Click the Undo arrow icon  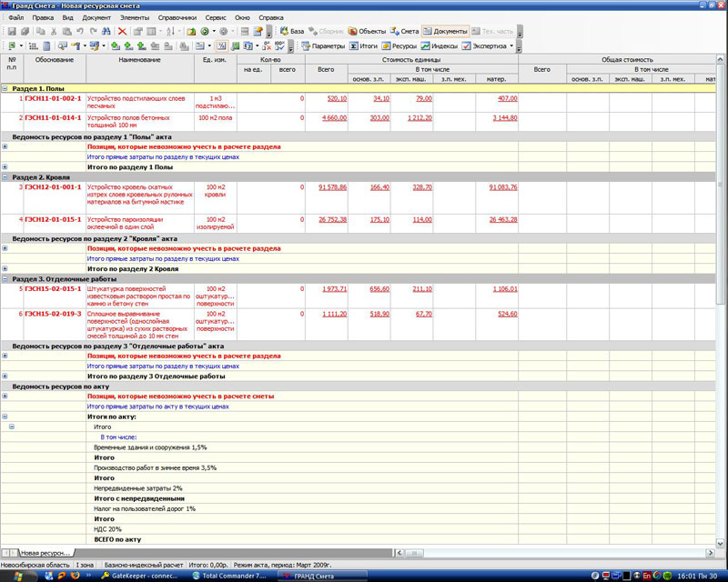80,31
